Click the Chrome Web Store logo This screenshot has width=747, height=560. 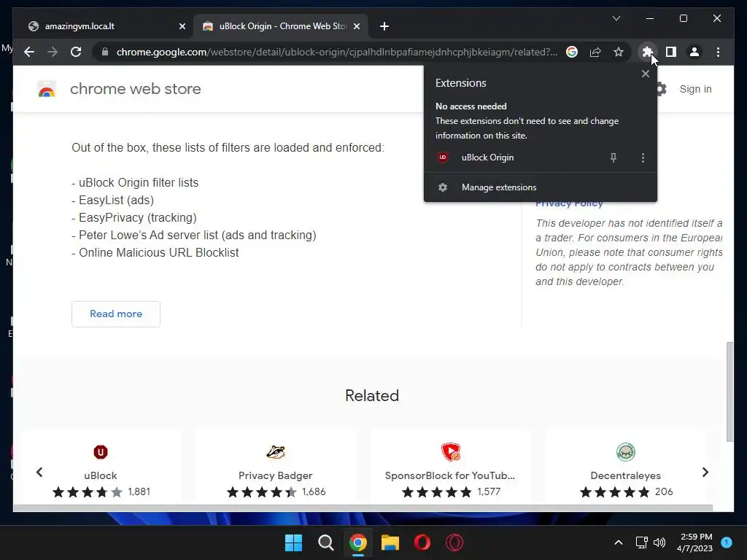[x=46, y=89]
